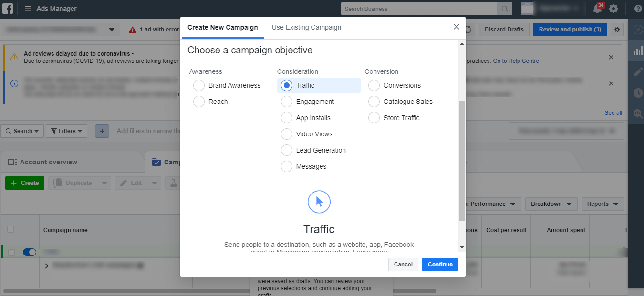Image resolution: width=644 pixels, height=296 pixels.
Task: Click the Campaign name column header
Action: [x=65, y=230]
